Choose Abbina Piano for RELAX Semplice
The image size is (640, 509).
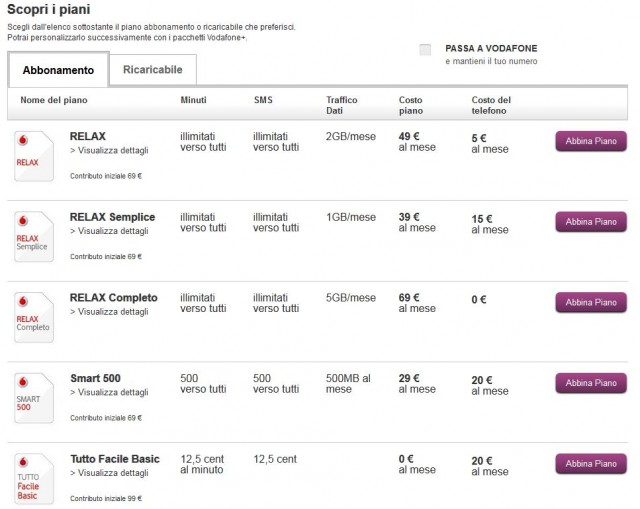coord(591,222)
